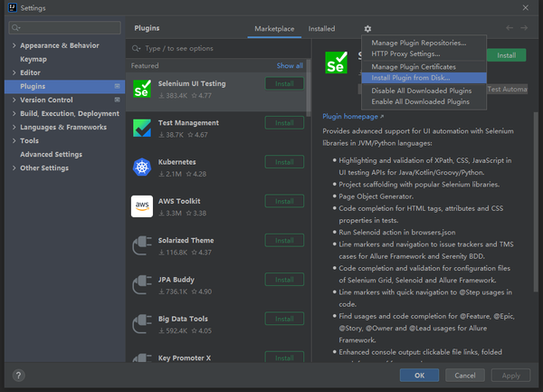Open Keymap settings in the sidebar
The image size is (543, 392).
click(33, 59)
